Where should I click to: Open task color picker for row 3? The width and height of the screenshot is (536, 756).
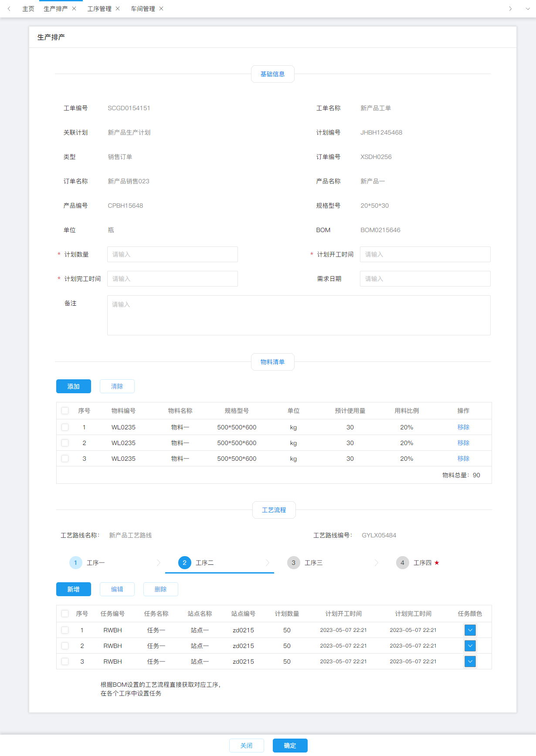[x=470, y=661]
